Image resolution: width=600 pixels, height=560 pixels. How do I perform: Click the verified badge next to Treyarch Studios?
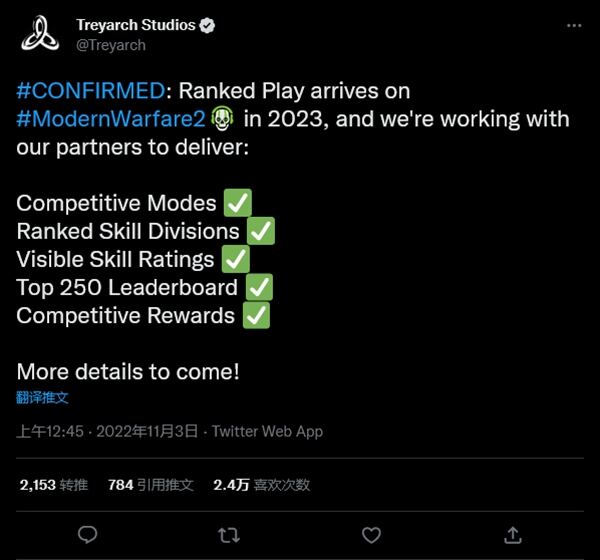[207, 25]
